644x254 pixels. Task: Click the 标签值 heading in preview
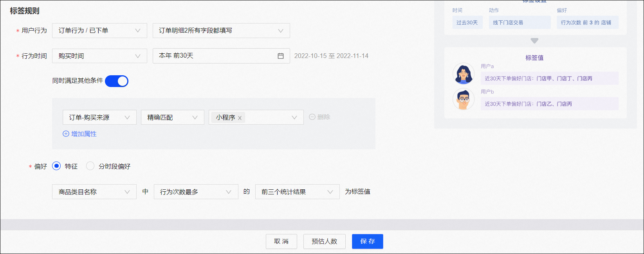click(534, 58)
